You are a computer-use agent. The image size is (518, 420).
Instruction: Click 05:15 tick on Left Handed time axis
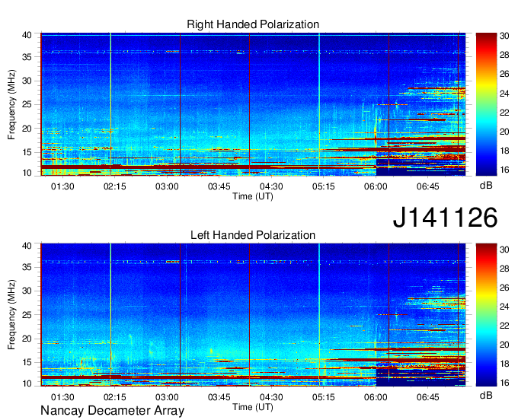(x=324, y=397)
